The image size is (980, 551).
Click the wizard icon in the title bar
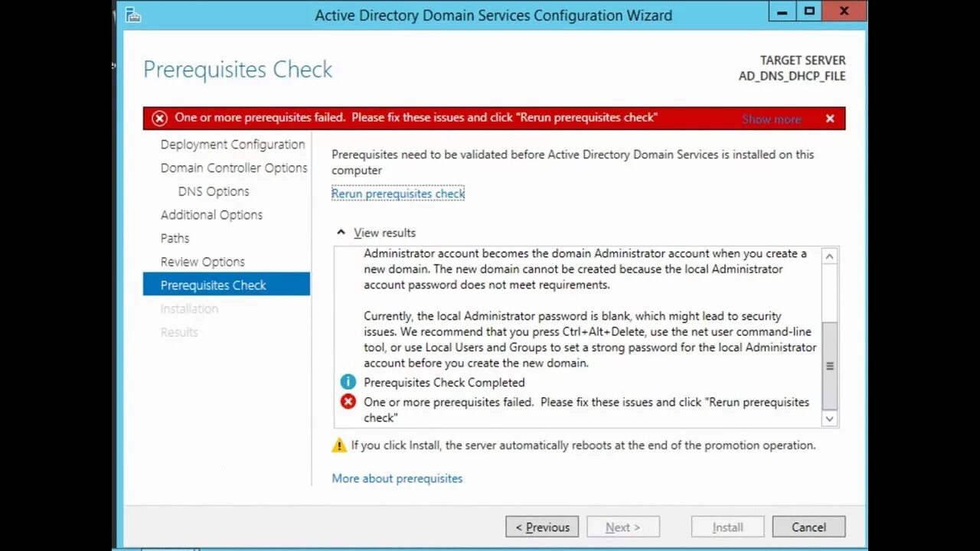pos(133,15)
